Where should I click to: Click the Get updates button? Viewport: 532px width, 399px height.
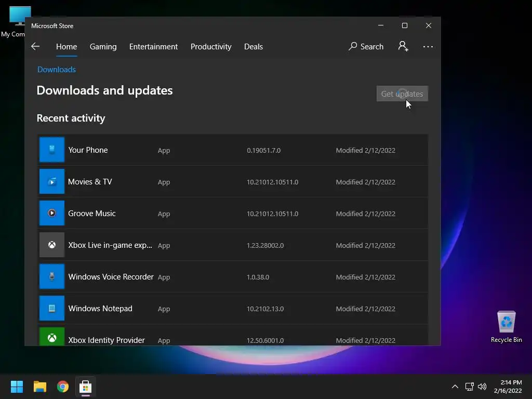tap(402, 94)
